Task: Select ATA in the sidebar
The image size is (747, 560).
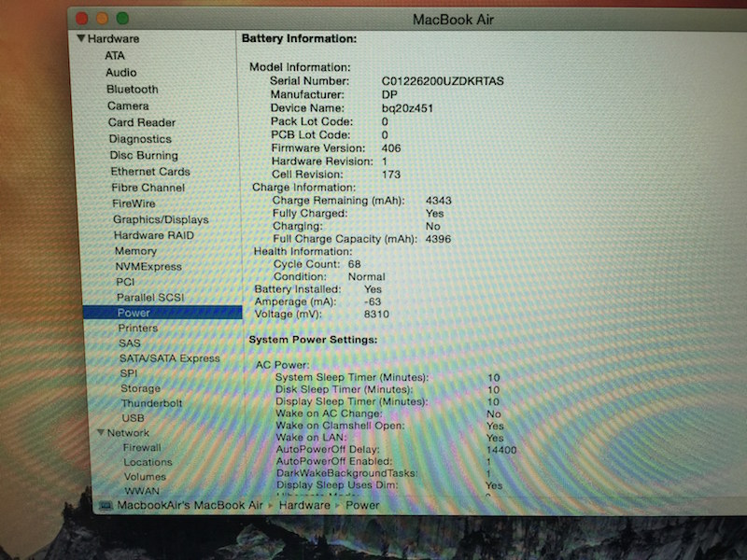Action: pos(115,56)
